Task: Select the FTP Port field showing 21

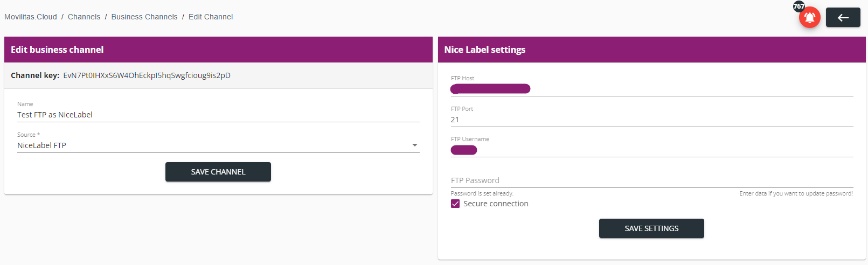Action: [652, 120]
